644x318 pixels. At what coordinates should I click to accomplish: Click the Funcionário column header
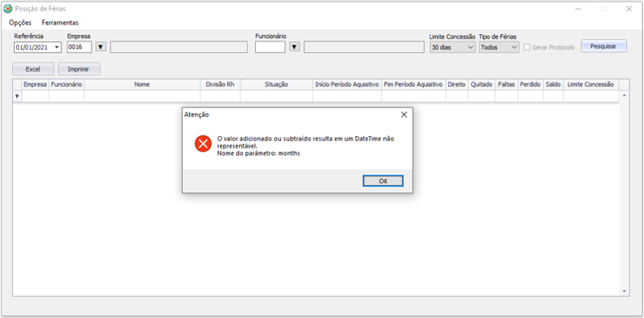[x=67, y=84]
